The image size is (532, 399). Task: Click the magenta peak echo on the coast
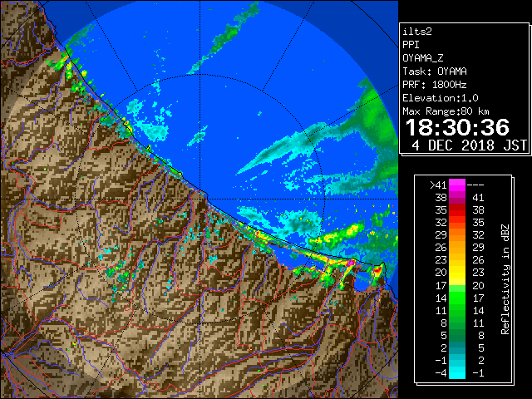point(352,263)
